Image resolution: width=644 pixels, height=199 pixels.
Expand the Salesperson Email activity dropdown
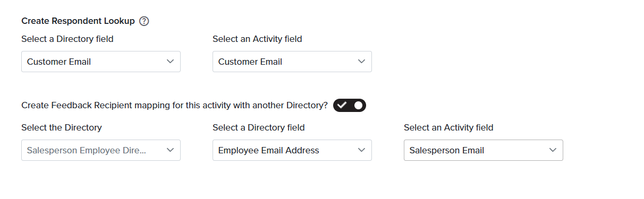(x=484, y=150)
